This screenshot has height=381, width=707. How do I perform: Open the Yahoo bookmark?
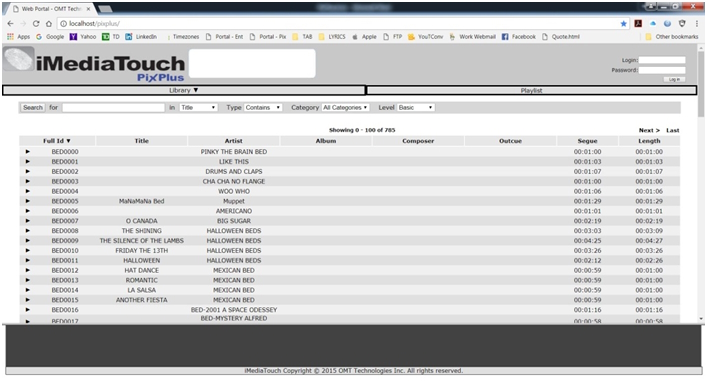pyautogui.click(x=83, y=37)
